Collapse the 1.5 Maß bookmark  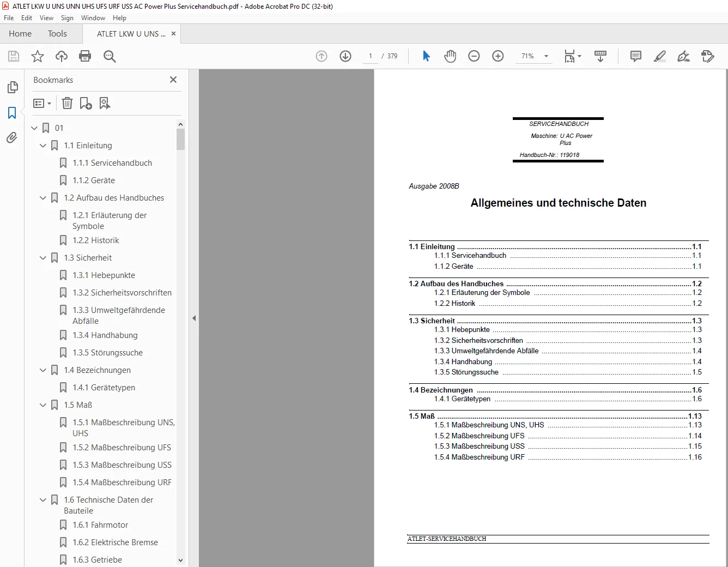[43, 405]
